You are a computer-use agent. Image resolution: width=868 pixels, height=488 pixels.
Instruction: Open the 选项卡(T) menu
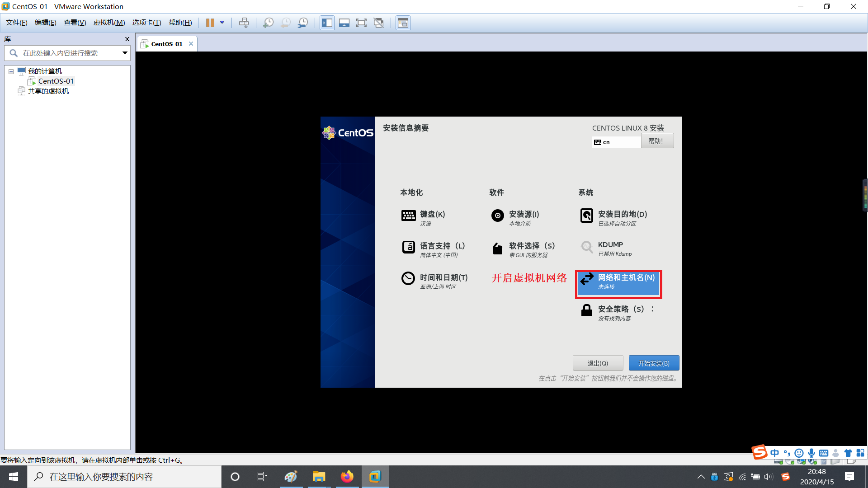coord(146,23)
